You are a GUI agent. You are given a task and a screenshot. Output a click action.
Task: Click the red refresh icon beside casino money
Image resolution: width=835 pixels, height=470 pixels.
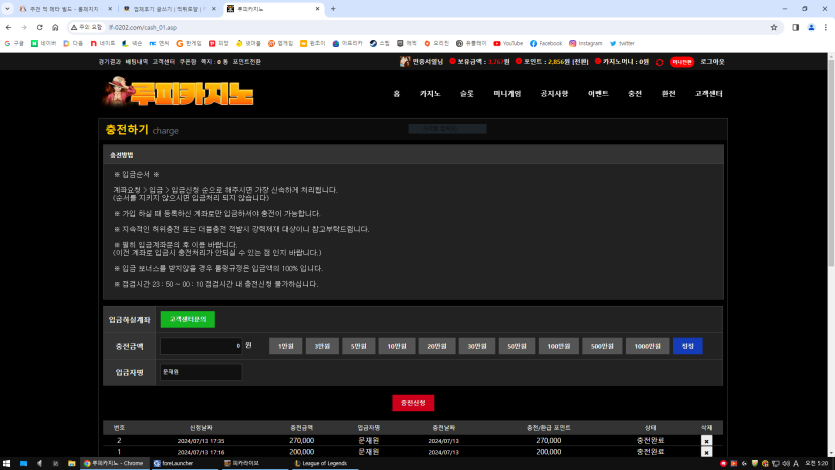(x=658, y=62)
